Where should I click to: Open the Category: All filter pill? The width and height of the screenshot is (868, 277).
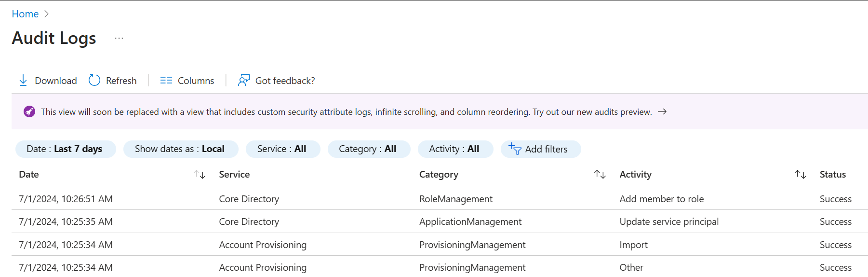(x=368, y=149)
